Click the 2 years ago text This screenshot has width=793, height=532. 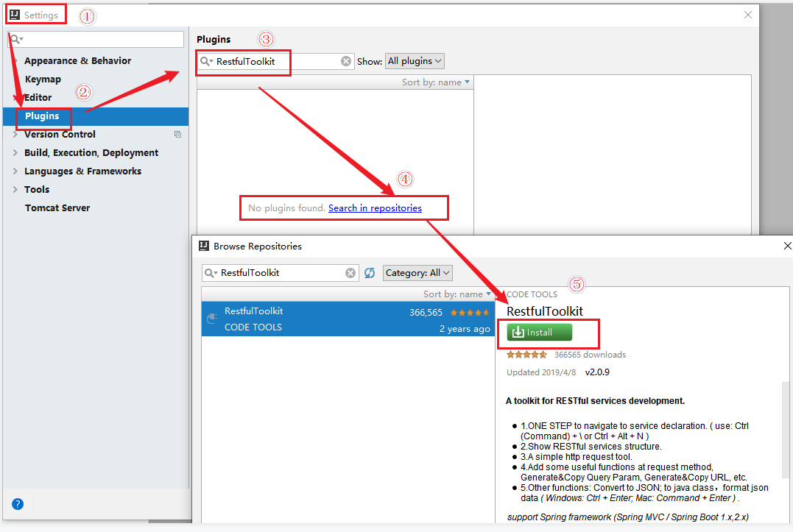465,329
